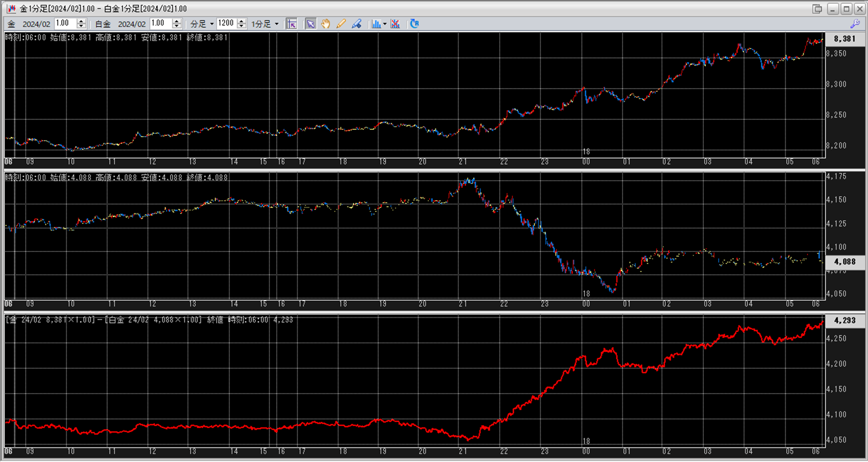The image size is (868, 462).
Task: Select the arrow pointer cursor tool
Action: coord(311,24)
